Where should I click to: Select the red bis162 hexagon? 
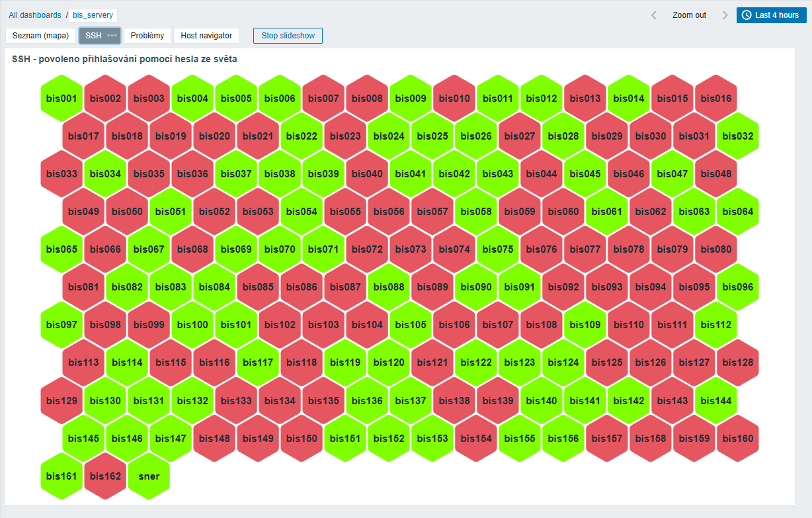click(x=105, y=476)
